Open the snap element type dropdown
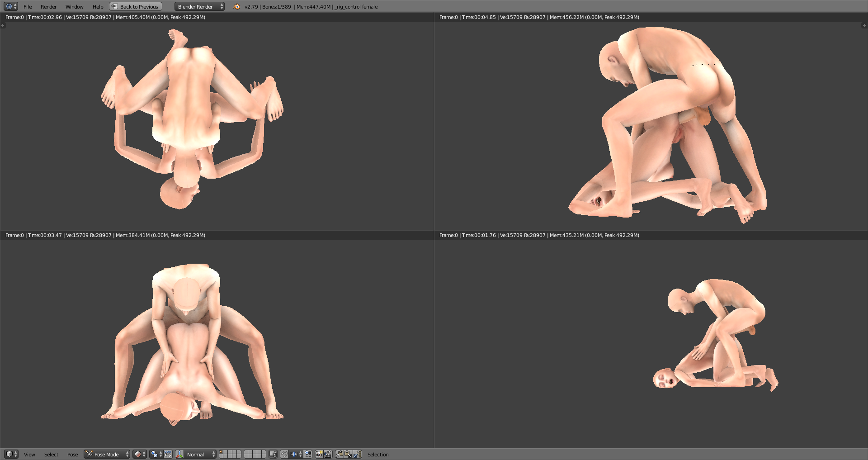The width and height of the screenshot is (868, 460). (296, 454)
